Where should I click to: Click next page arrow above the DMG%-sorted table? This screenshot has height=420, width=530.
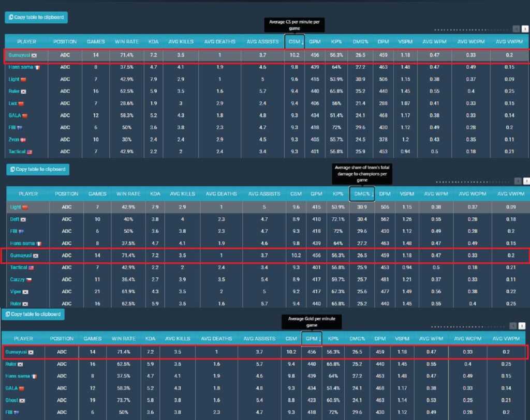pos(526,181)
